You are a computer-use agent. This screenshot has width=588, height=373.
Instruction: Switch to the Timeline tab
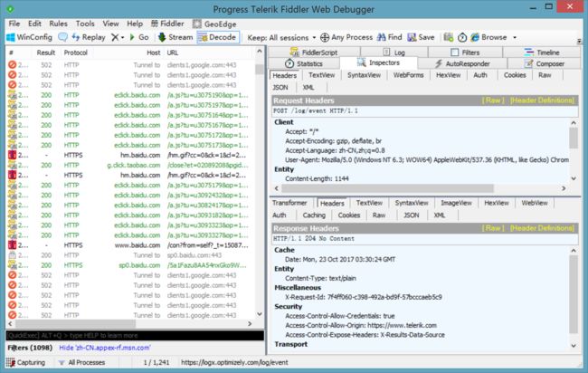click(542, 53)
